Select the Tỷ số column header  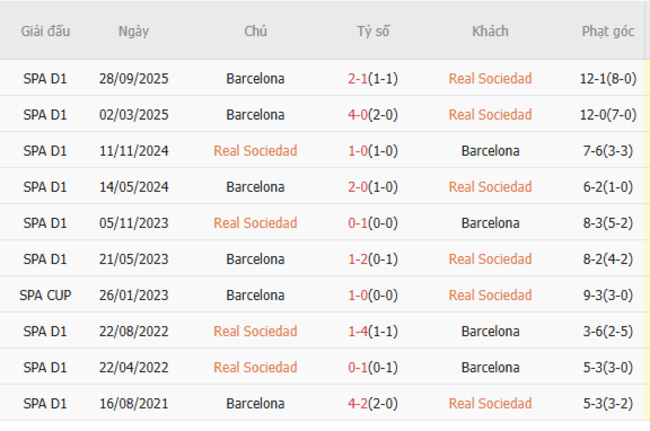pos(373,31)
